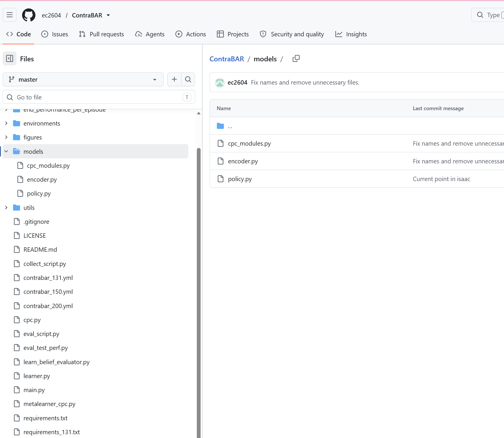Open eval_script.py in the file tree
The height and width of the screenshot is (438, 504).
click(41, 334)
